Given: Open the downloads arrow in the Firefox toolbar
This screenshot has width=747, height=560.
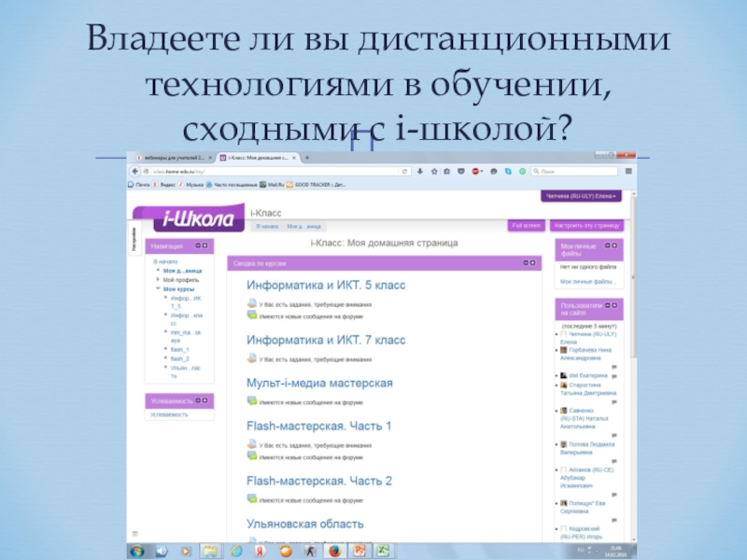Looking at the screenshot, I should tap(419, 172).
